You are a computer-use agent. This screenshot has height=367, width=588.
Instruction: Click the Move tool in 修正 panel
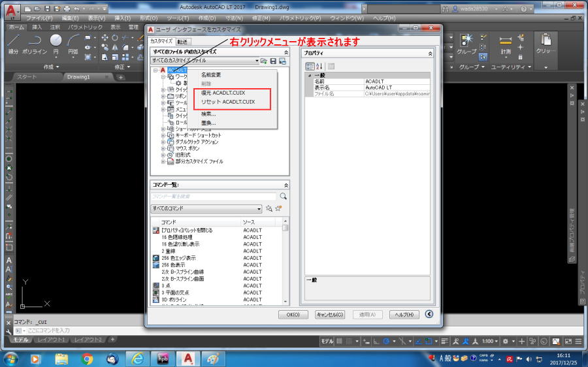tap(105, 37)
